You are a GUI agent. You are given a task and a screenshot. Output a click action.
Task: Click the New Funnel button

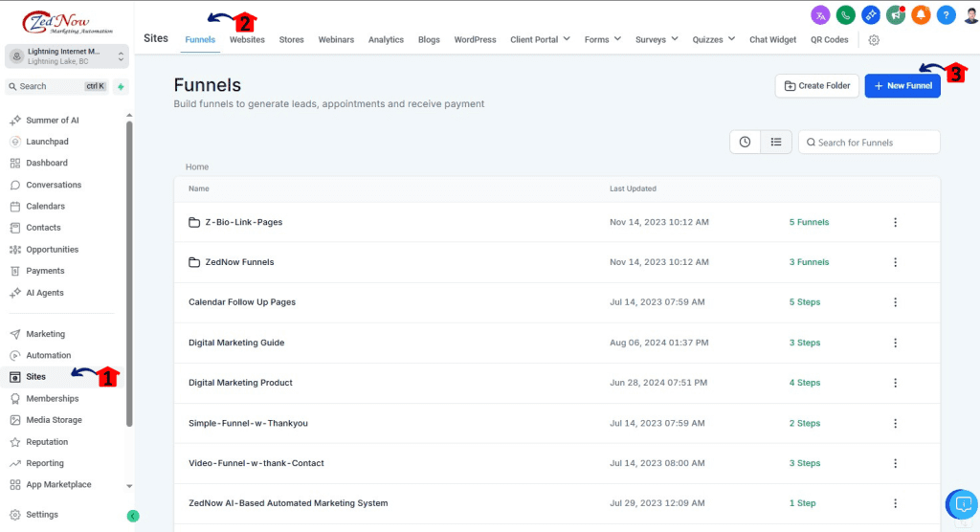pos(902,86)
